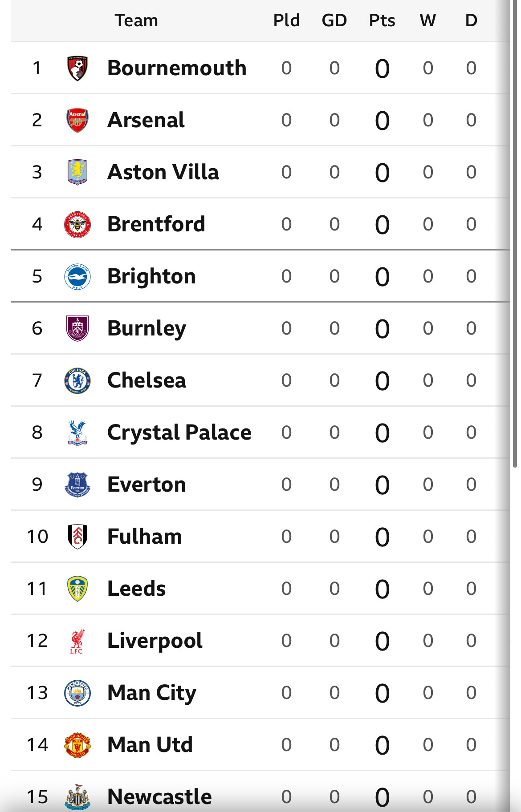Image resolution: width=521 pixels, height=812 pixels.
Task: Click the Team column header
Action: (x=136, y=20)
